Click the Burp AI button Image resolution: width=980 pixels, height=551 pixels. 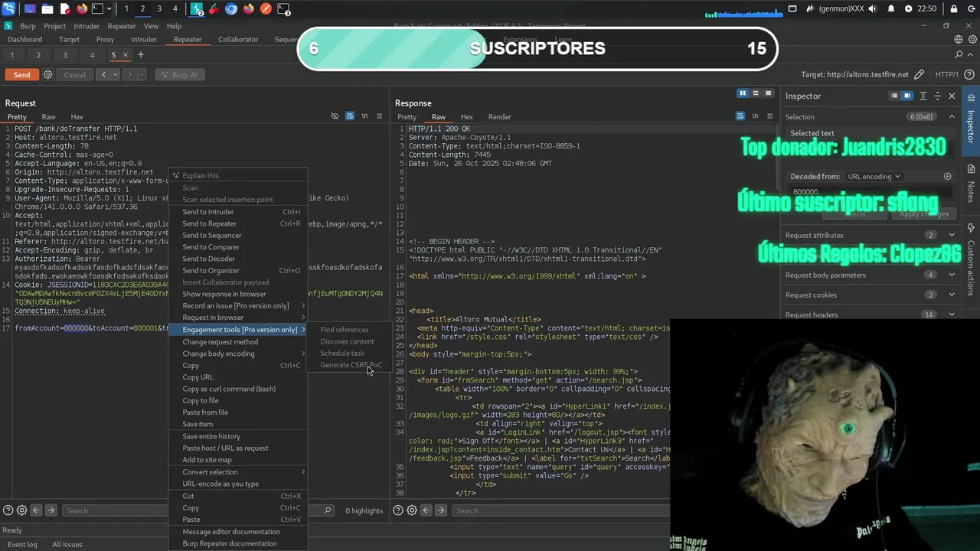pyautogui.click(x=178, y=75)
